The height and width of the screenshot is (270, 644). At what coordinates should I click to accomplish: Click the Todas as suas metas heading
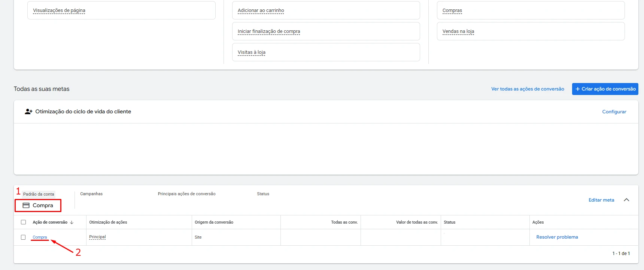[42, 89]
